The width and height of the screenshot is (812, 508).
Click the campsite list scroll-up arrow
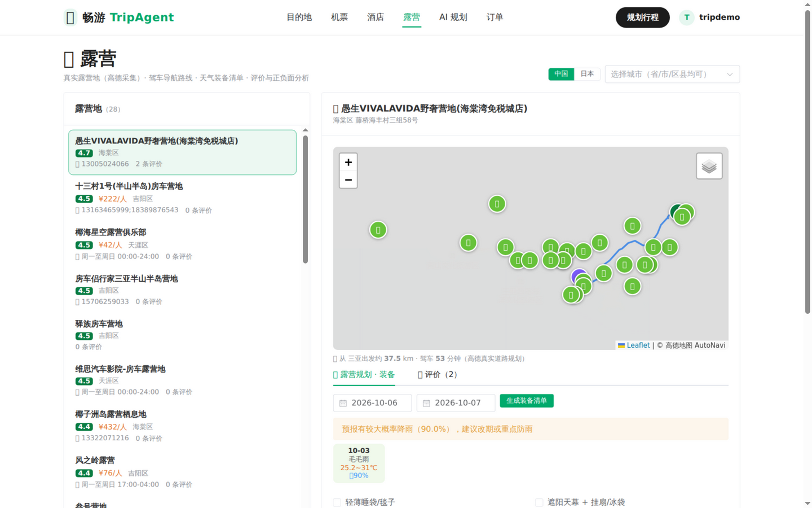(306, 130)
